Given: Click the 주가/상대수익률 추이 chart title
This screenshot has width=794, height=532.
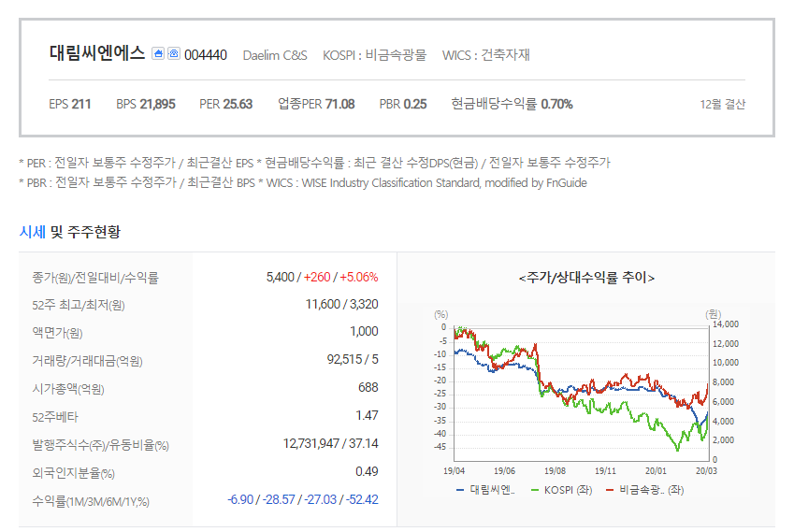Looking at the screenshot, I should [586, 278].
